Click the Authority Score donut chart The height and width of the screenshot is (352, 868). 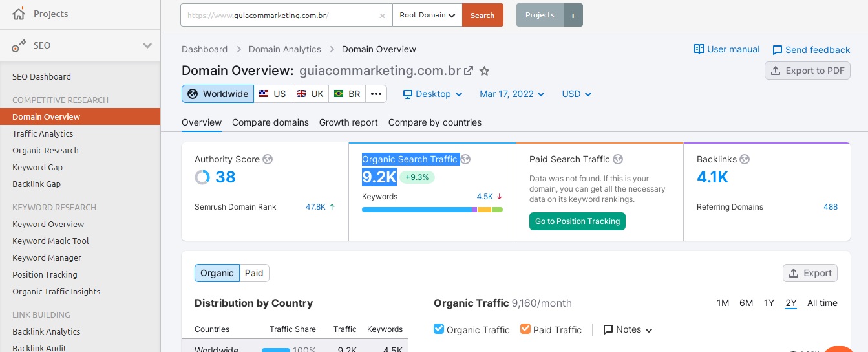click(202, 177)
